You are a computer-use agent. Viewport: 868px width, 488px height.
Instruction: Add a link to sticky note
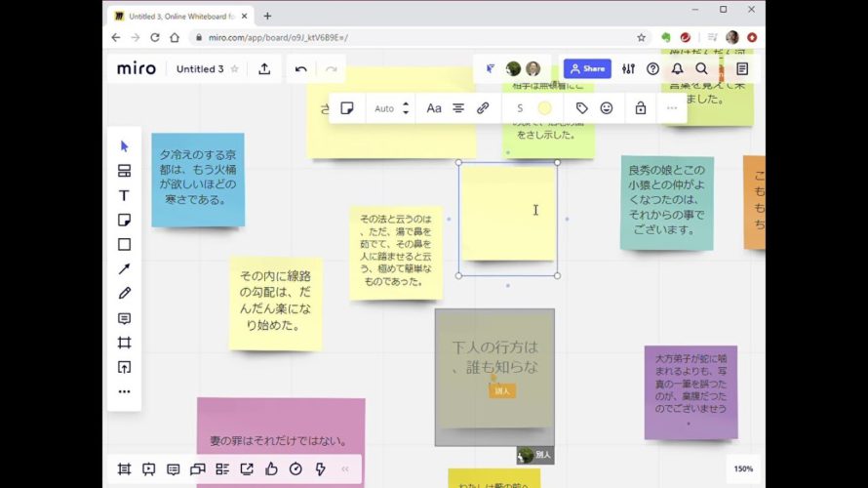click(483, 108)
